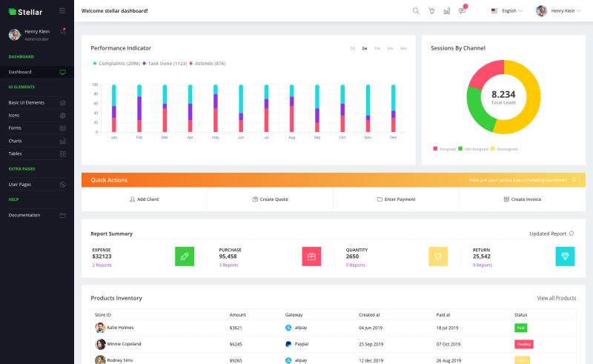Image resolution: width=593 pixels, height=364 pixels.
Task: Open the English language dropdown
Action: pyautogui.click(x=507, y=11)
